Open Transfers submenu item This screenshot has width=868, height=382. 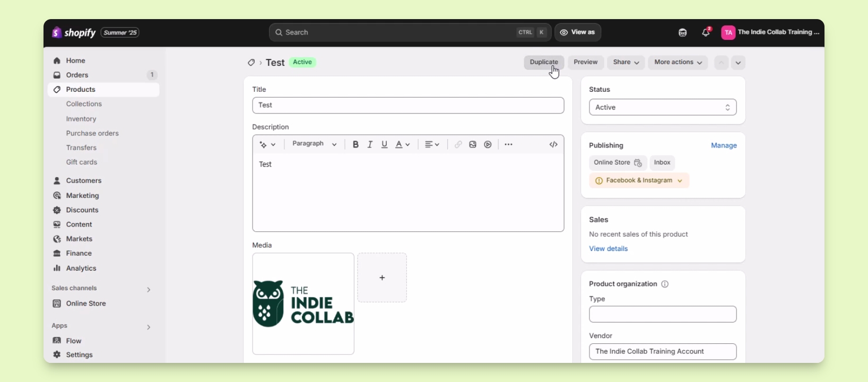coord(81,147)
